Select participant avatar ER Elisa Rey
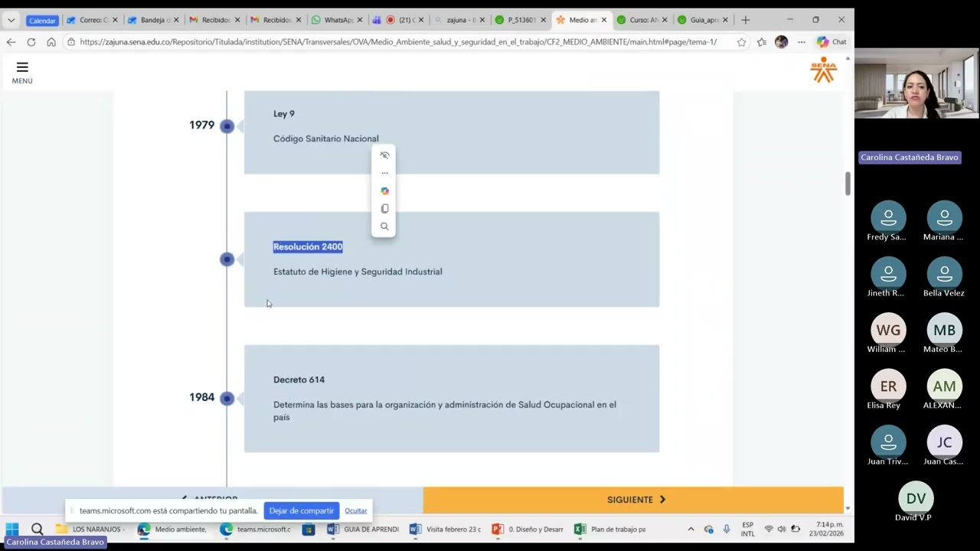This screenshot has width=980, height=551. pos(888,386)
